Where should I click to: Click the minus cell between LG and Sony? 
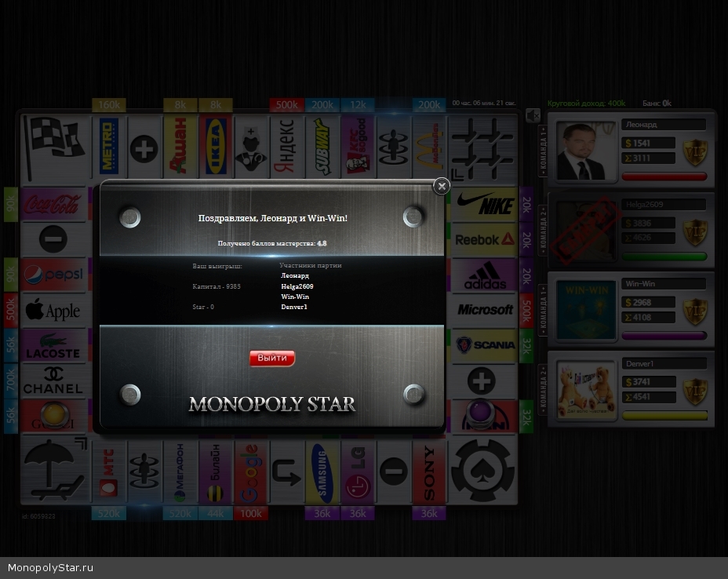coord(394,472)
